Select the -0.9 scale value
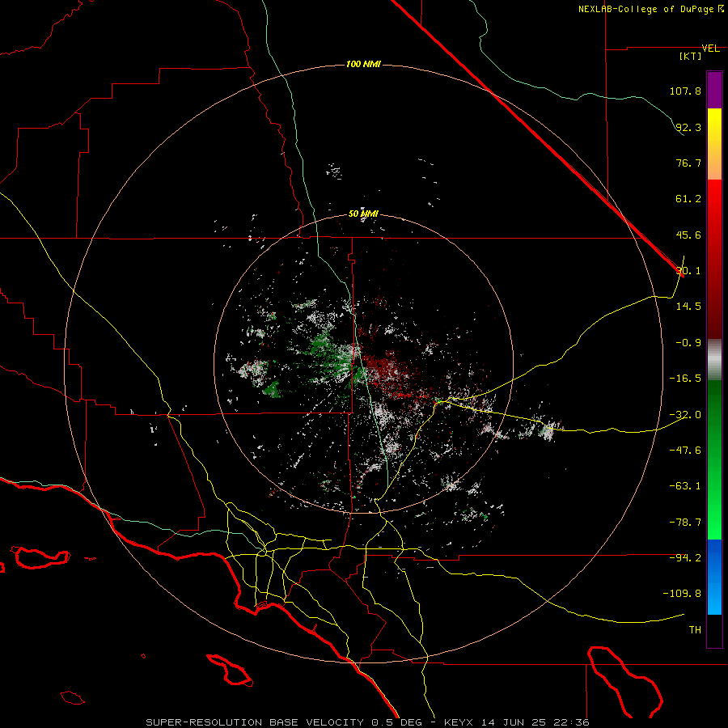 [x=688, y=343]
